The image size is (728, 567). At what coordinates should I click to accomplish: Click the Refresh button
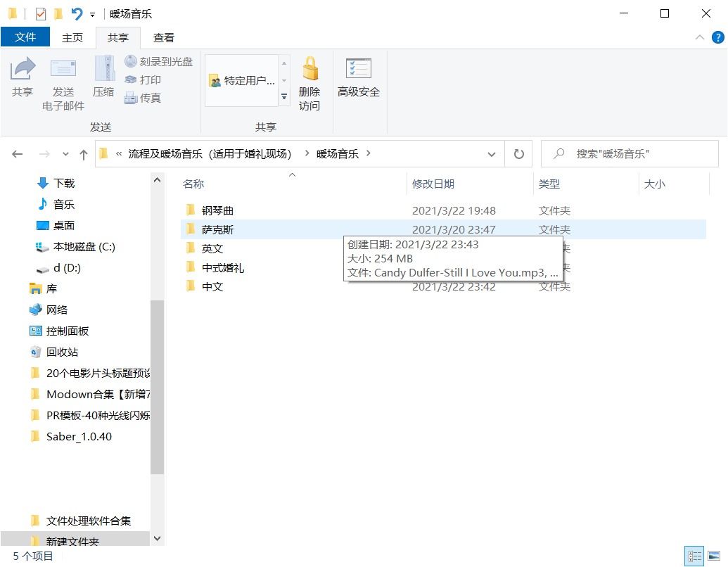(518, 154)
